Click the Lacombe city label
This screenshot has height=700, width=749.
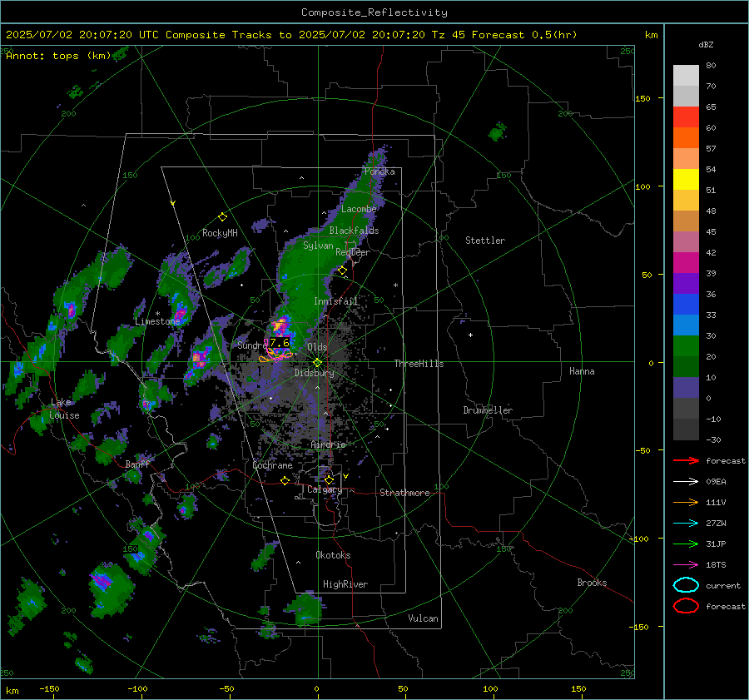(x=359, y=209)
